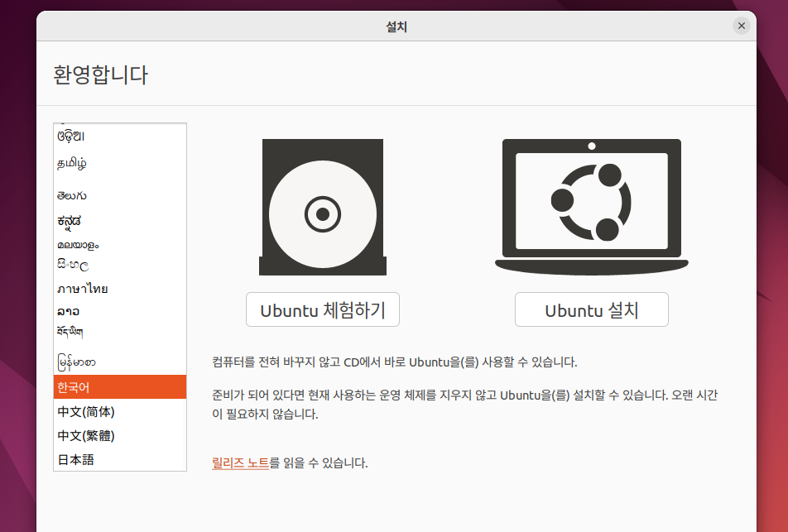The image size is (788, 532).
Task: Select සිංහල language
Action: (119, 265)
